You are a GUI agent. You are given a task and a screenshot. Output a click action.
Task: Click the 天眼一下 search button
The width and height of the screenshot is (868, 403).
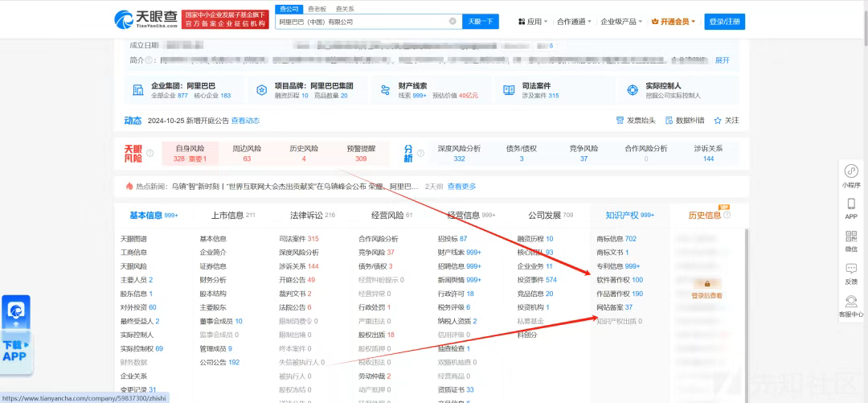[481, 22]
